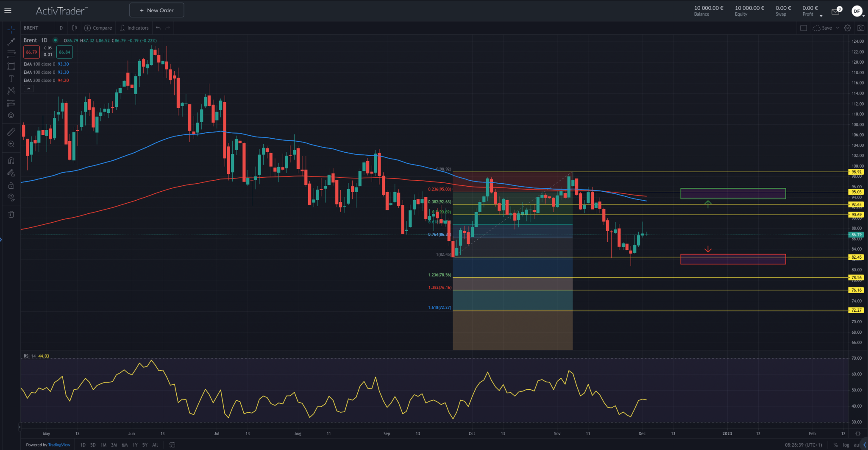Open the ruler measure tool
Screen dimensions: 868x450
point(11,132)
